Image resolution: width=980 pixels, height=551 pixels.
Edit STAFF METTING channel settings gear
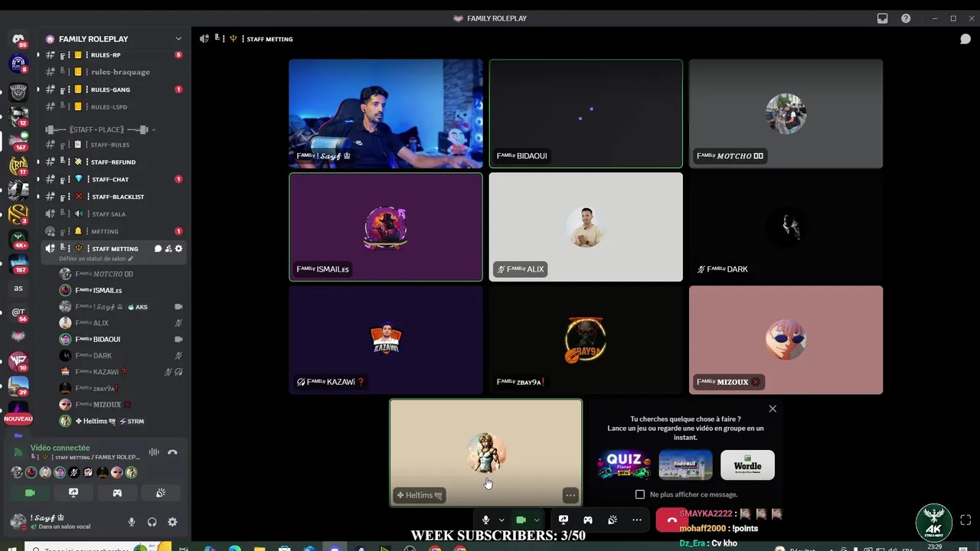[179, 249]
